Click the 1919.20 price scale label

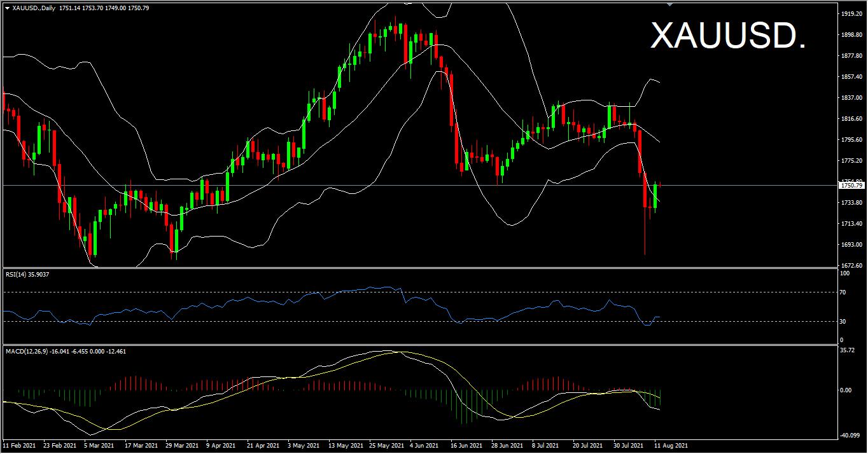pos(851,13)
